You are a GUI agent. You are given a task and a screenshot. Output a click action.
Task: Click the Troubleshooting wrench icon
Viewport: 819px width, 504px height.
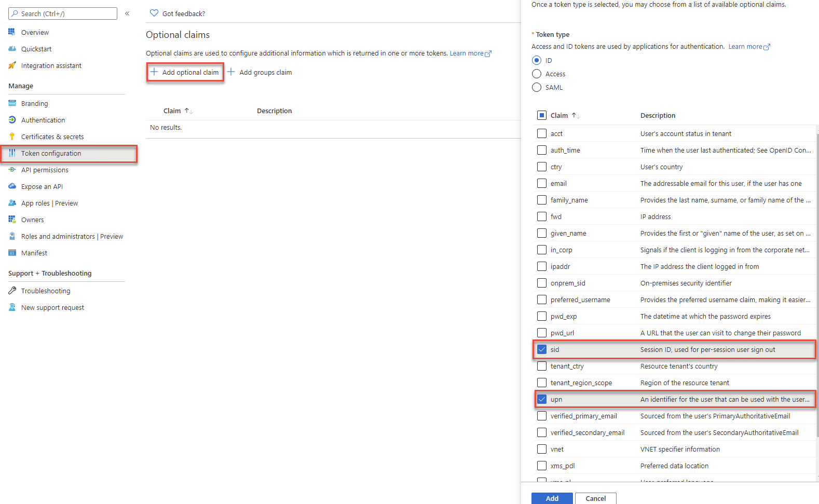(12, 291)
